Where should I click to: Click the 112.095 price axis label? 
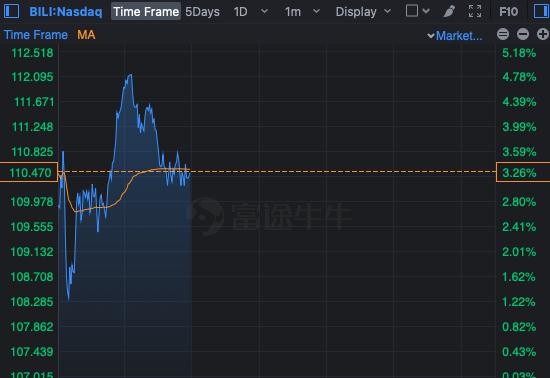tap(32, 77)
